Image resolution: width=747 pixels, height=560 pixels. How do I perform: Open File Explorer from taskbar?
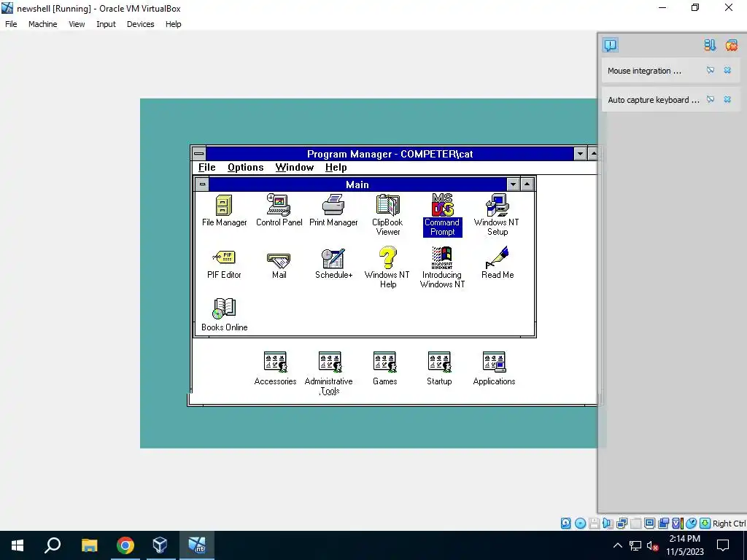(89, 545)
